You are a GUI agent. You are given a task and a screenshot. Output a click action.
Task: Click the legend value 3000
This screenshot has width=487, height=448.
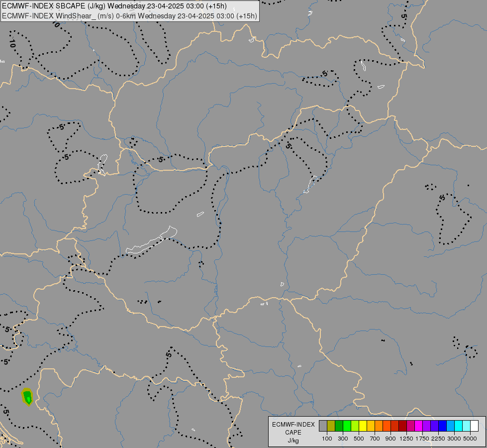coord(454,439)
